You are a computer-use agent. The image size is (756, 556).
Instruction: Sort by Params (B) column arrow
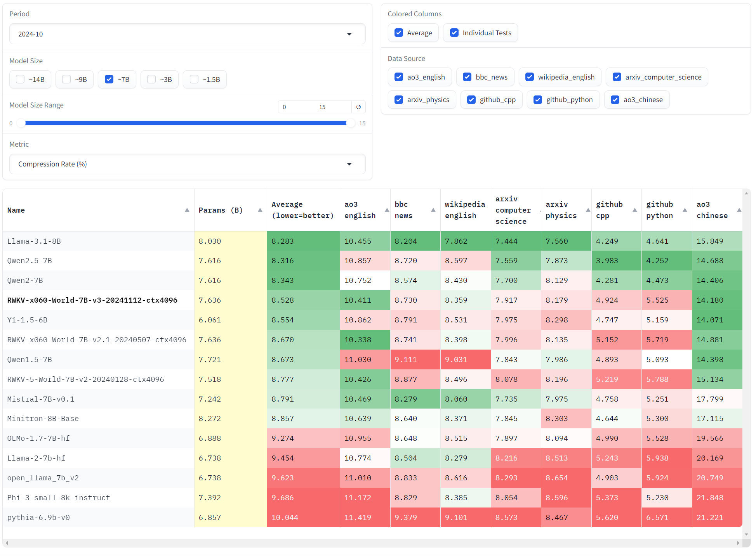(260, 210)
